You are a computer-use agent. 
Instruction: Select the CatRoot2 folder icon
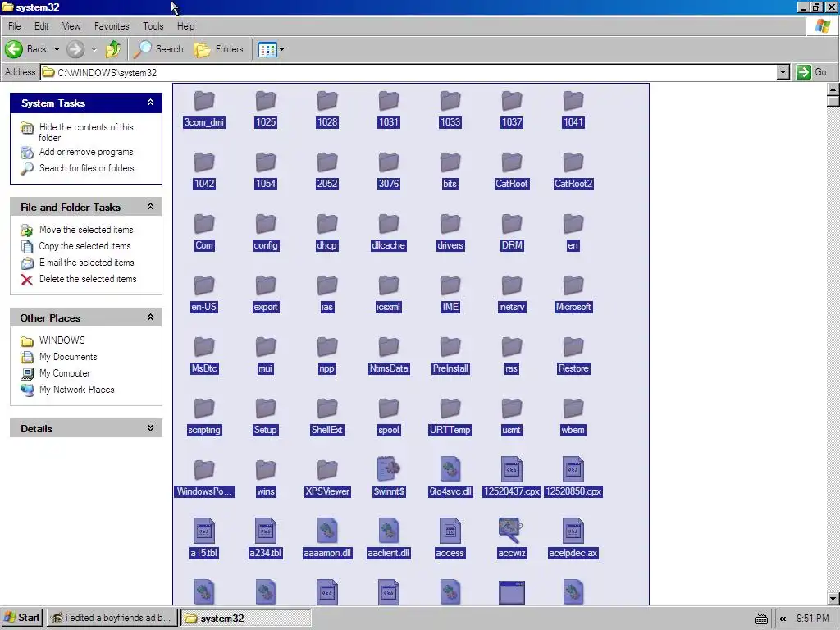click(573, 162)
